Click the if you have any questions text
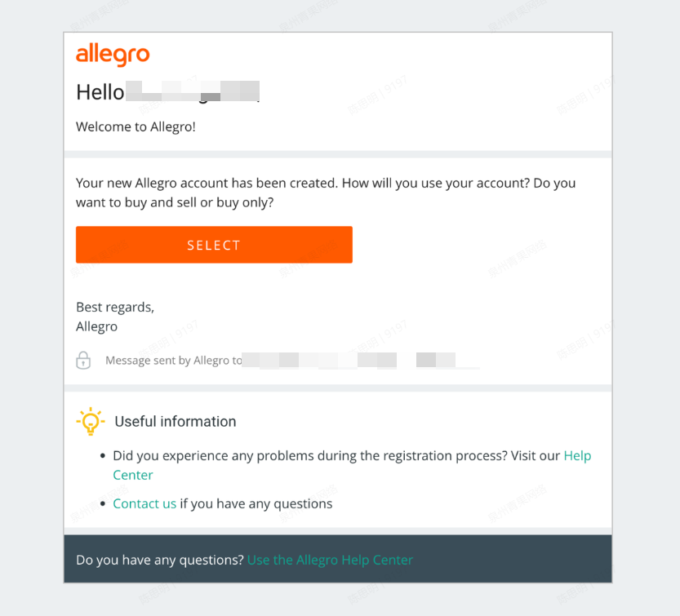This screenshot has height=616, width=680. [x=256, y=503]
